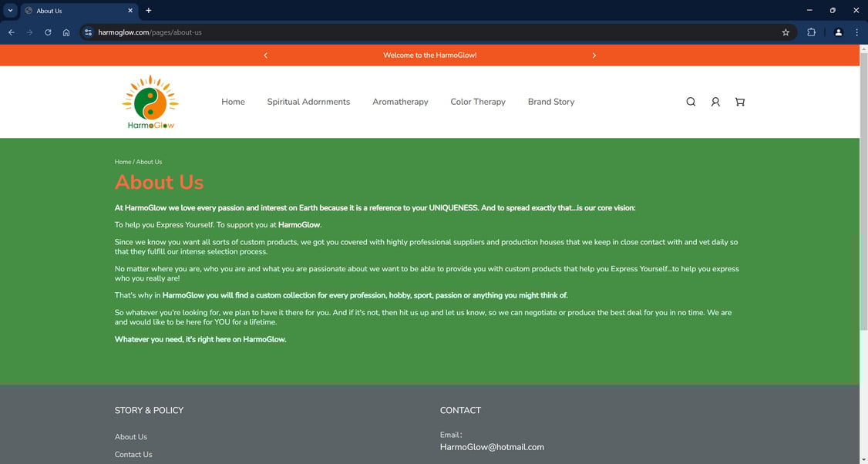Click the About Us page heading
The width and height of the screenshot is (868, 464).
click(160, 182)
